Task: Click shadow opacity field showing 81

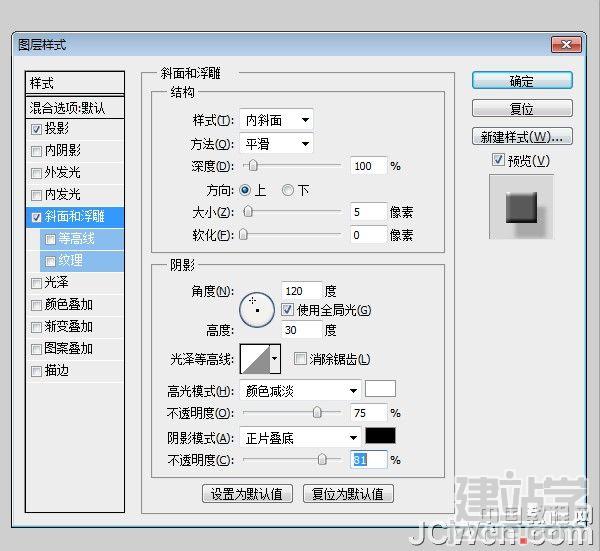Action: (x=368, y=460)
